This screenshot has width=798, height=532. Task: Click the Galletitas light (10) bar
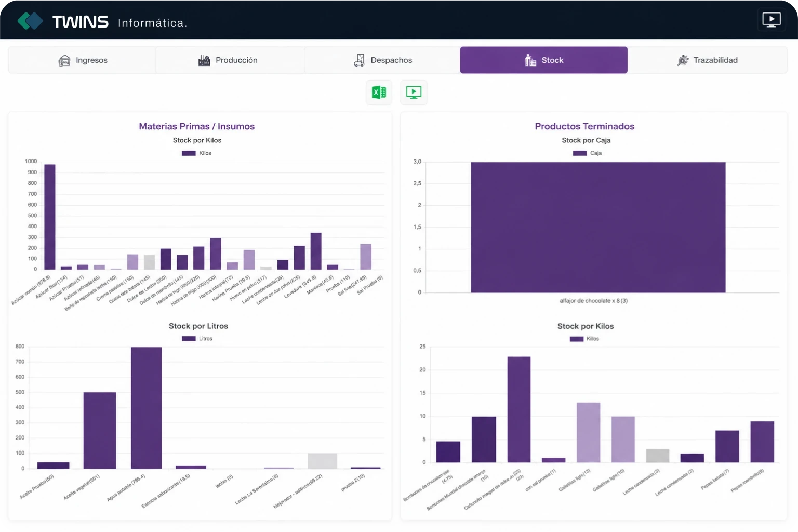point(623,440)
